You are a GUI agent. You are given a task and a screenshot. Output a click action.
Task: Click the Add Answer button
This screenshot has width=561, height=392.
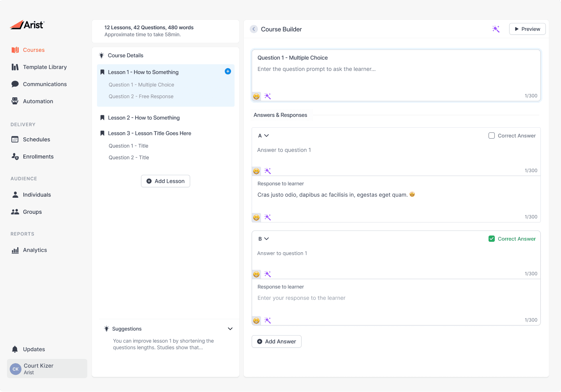pyautogui.click(x=277, y=341)
